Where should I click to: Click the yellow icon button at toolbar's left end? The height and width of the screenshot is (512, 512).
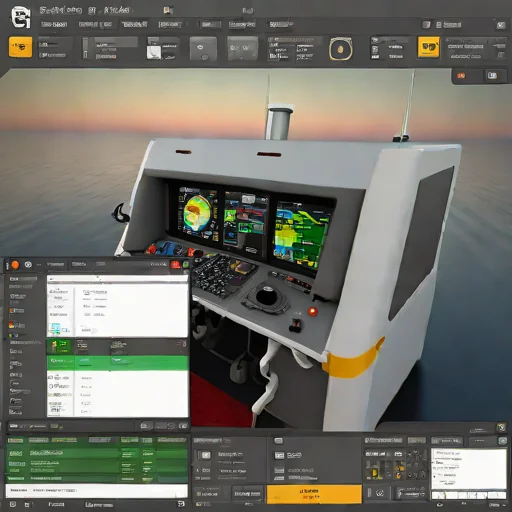[20, 47]
